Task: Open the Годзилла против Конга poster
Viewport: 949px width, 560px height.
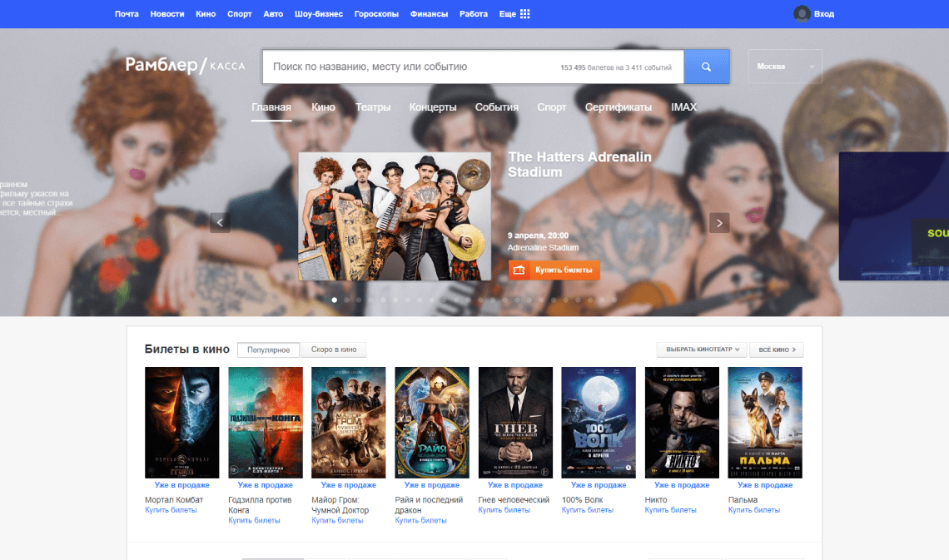Action: click(x=266, y=423)
